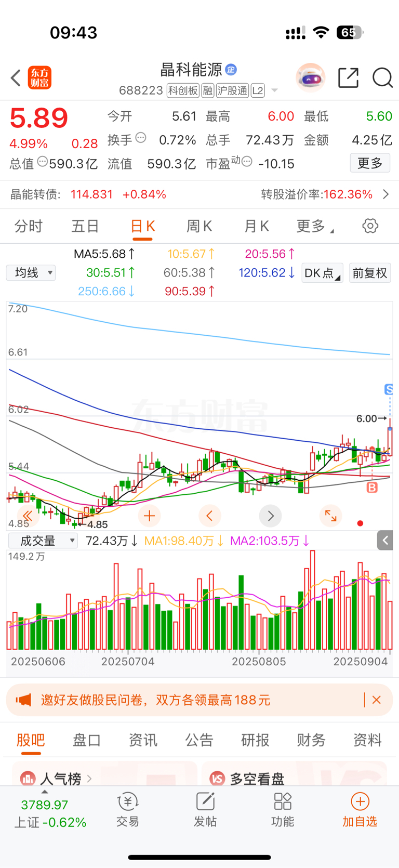
Task: Tap the 更多 quote details button
Action: tap(370, 163)
